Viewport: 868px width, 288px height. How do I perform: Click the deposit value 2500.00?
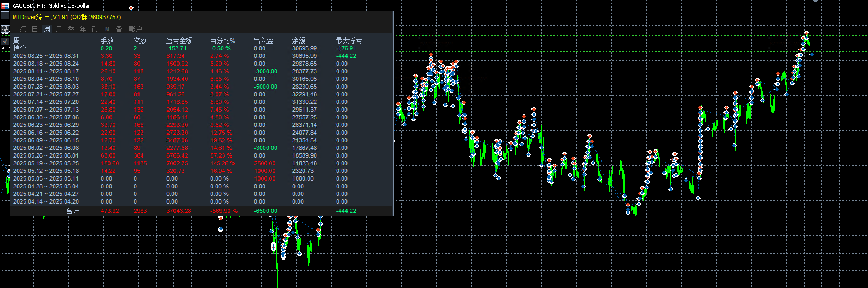point(265,163)
